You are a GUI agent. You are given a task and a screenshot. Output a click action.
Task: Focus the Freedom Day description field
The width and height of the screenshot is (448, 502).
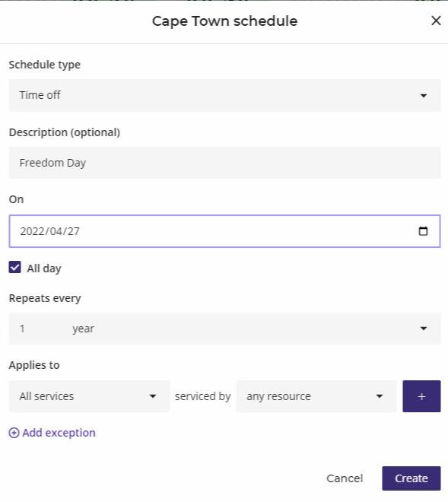coord(224,163)
